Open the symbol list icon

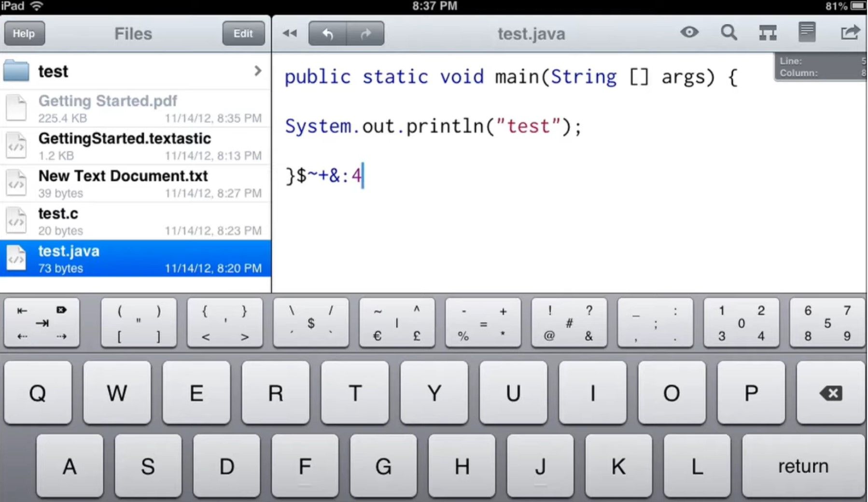(x=768, y=33)
